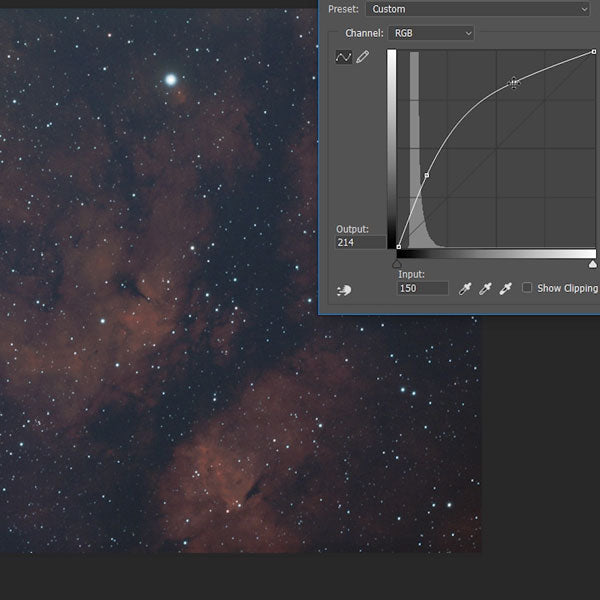Click the vertical output gradient bar

[391, 148]
